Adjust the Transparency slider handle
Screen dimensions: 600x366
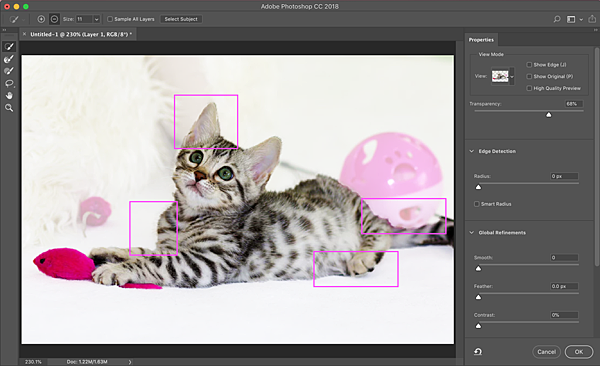[549, 115]
